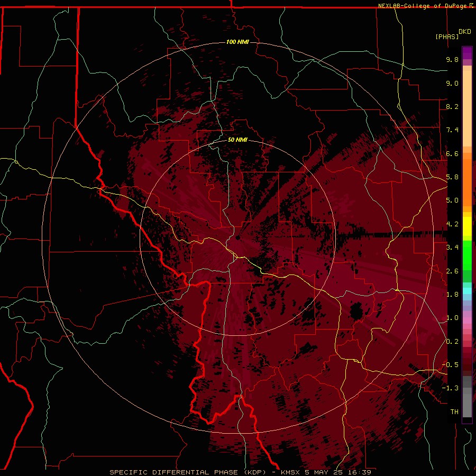Pick the pale peach color bar segment

click(467, 108)
